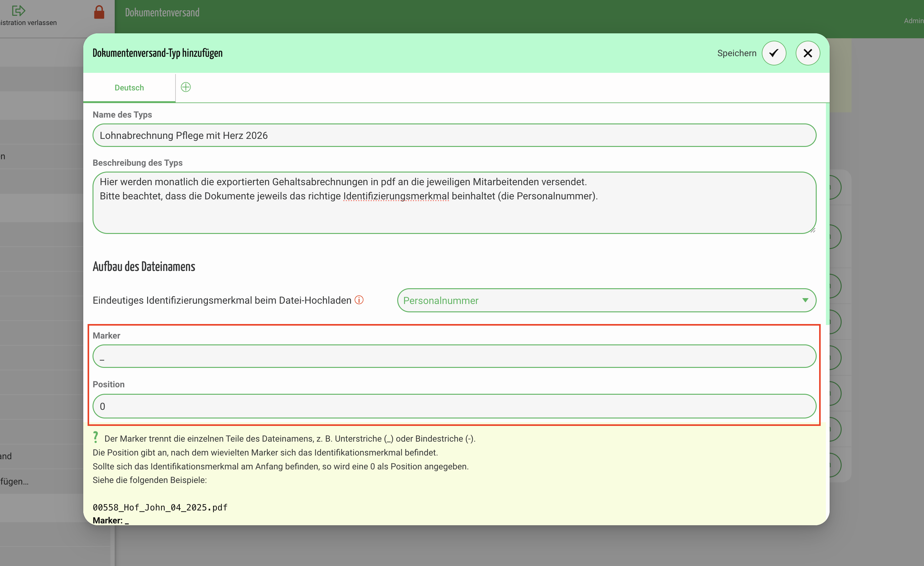Click the Speichern checkmark button
This screenshot has height=566, width=924.
(x=773, y=53)
